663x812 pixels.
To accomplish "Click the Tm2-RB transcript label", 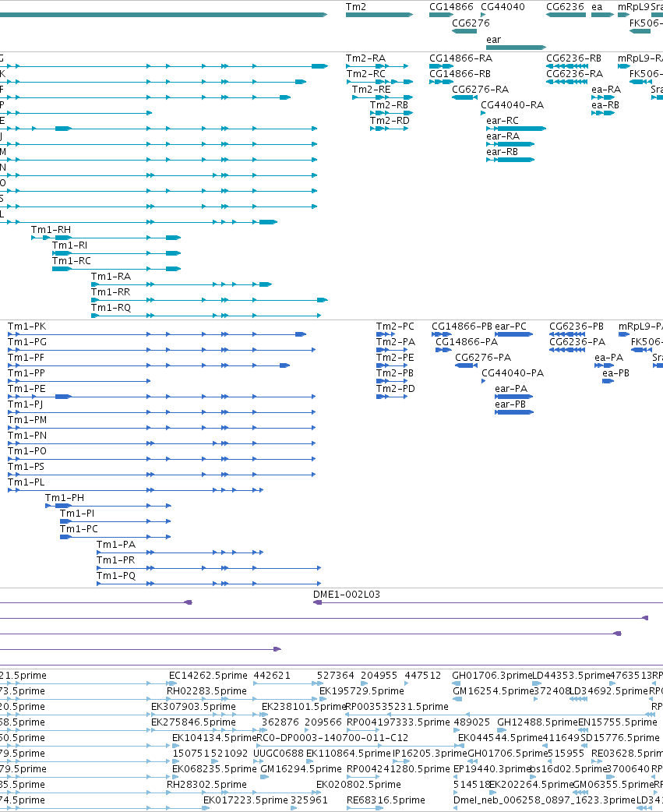I will coord(389,104).
